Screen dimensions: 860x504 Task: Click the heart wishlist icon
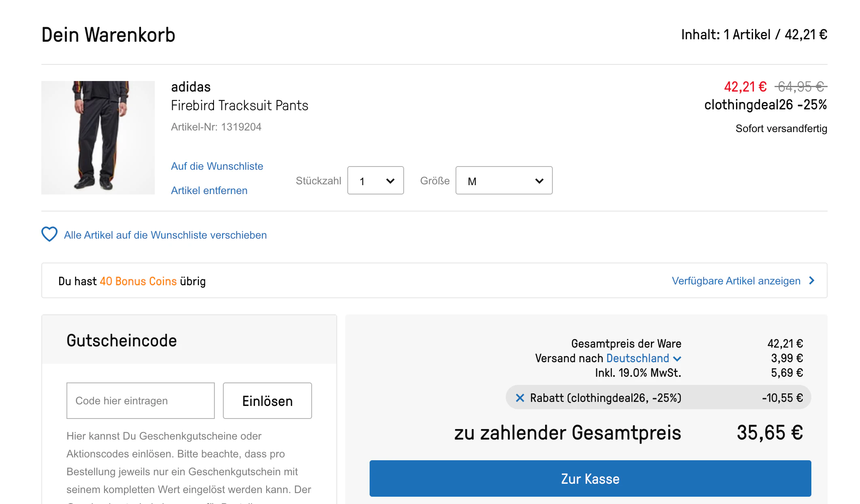click(x=49, y=234)
